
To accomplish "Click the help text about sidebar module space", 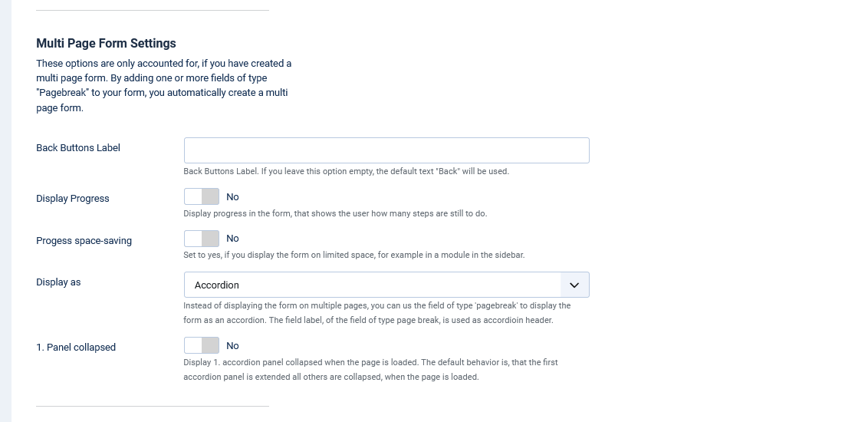I will click(353, 256).
